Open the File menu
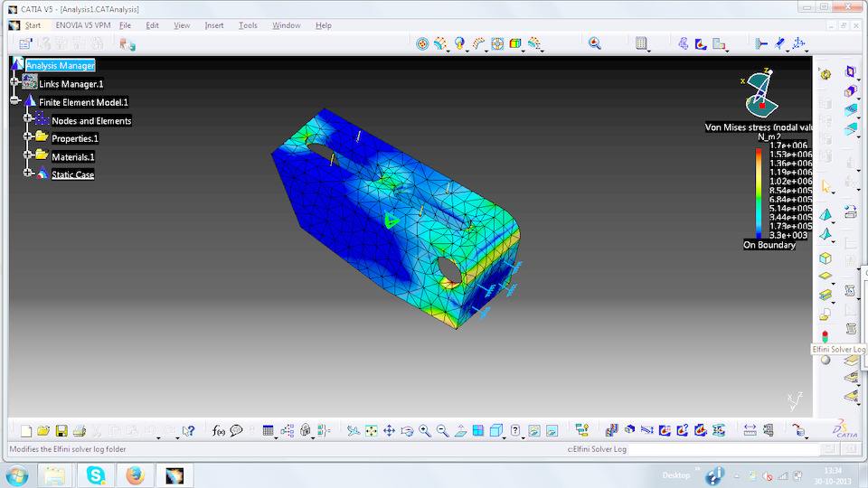This screenshot has width=868, height=488. [x=125, y=25]
